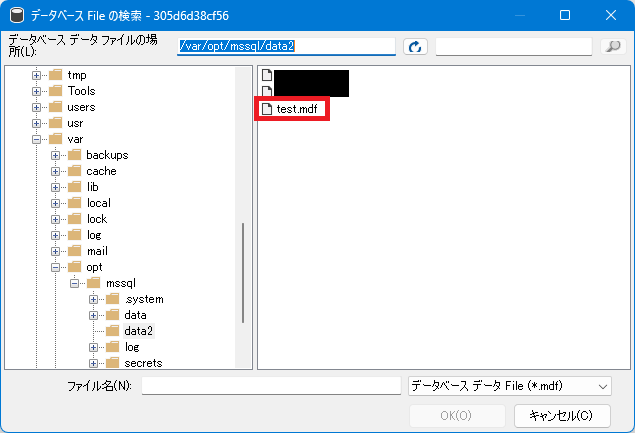Expand the backups folder node
This screenshot has width=635, height=433.
tap(55, 155)
